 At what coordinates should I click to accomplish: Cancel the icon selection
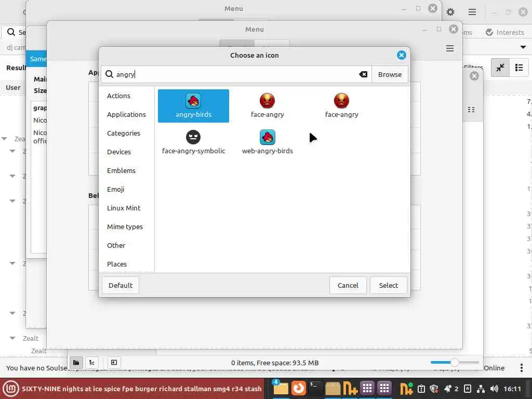(348, 285)
